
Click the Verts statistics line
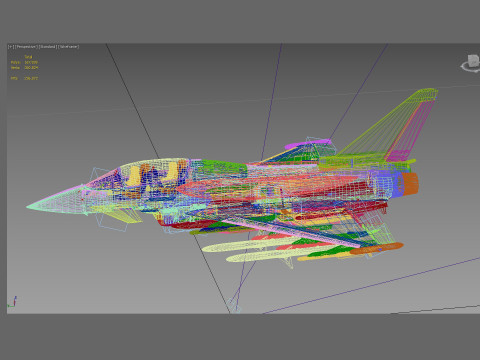[x=24, y=68]
